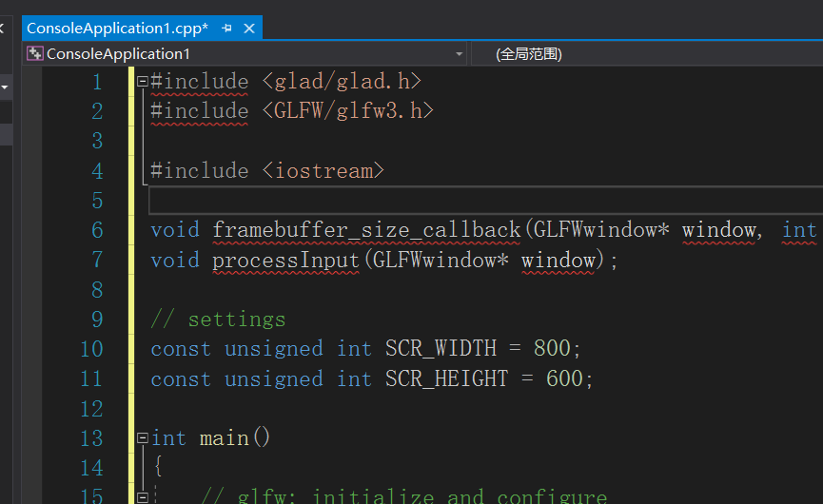Click the <GLFW/glfw3.h> include path
823x504 pixels.
coord(347,111)
